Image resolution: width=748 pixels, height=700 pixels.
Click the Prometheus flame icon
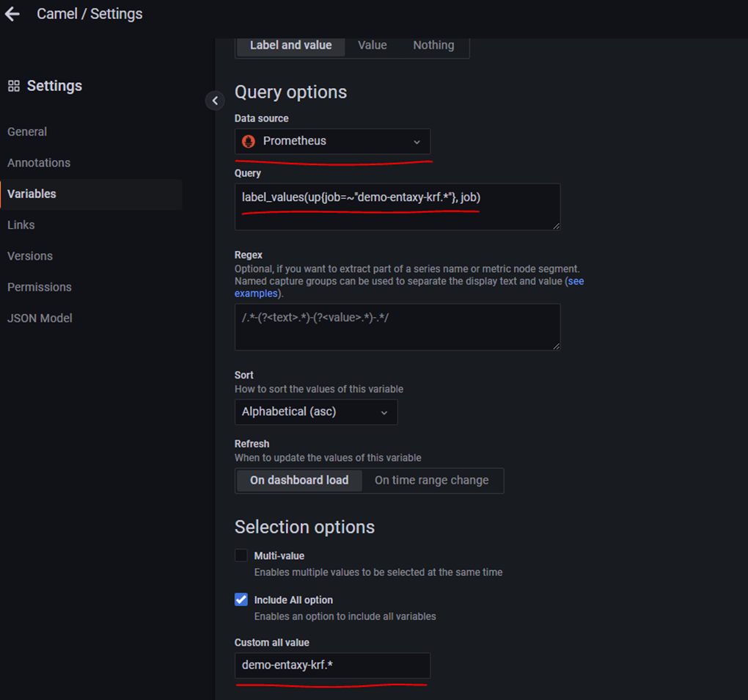point(249,142)
